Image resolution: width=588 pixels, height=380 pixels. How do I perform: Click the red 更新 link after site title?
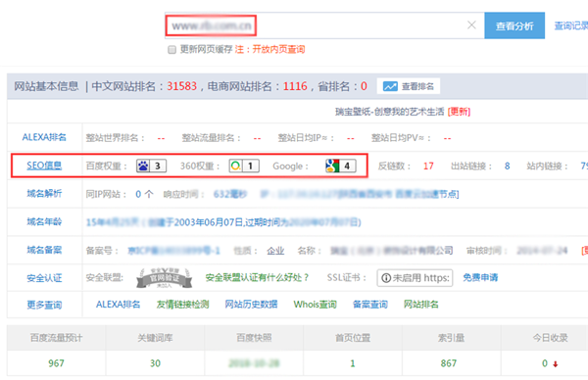(x=459, y=112)
